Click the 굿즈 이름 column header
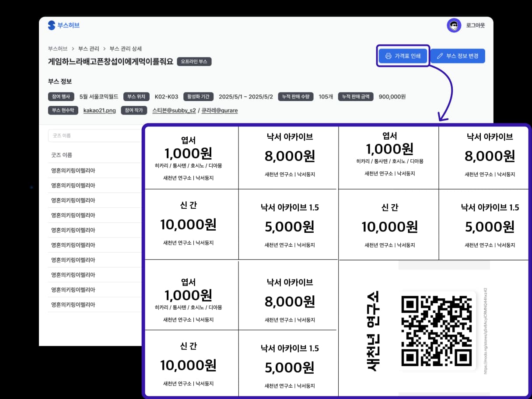This screenshot has height=399, width=532. point(62,155)
